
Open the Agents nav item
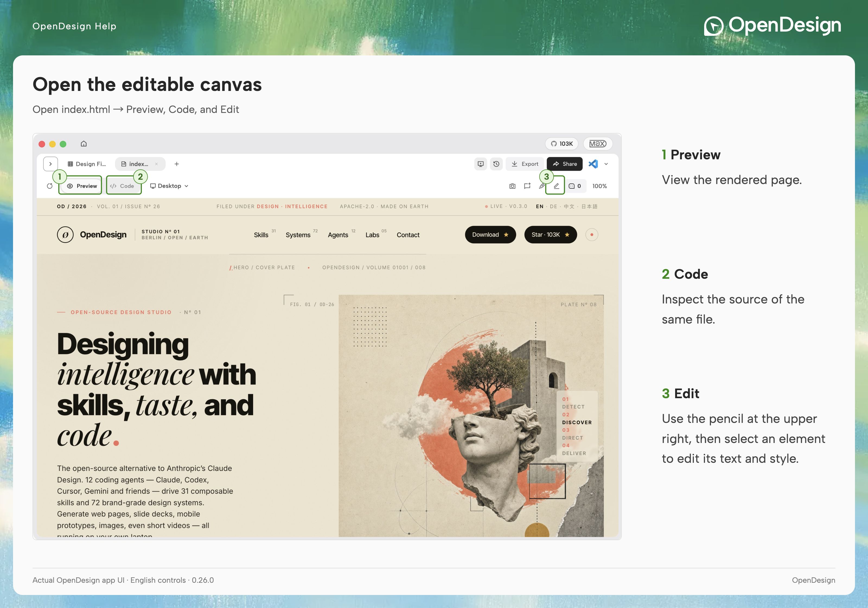pyautogui.click(x=338, y=235)
